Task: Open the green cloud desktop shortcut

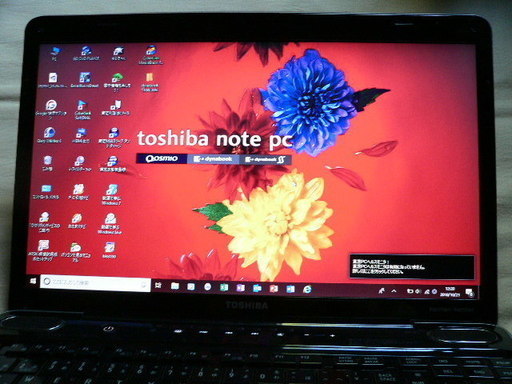Action: [116, 82]
